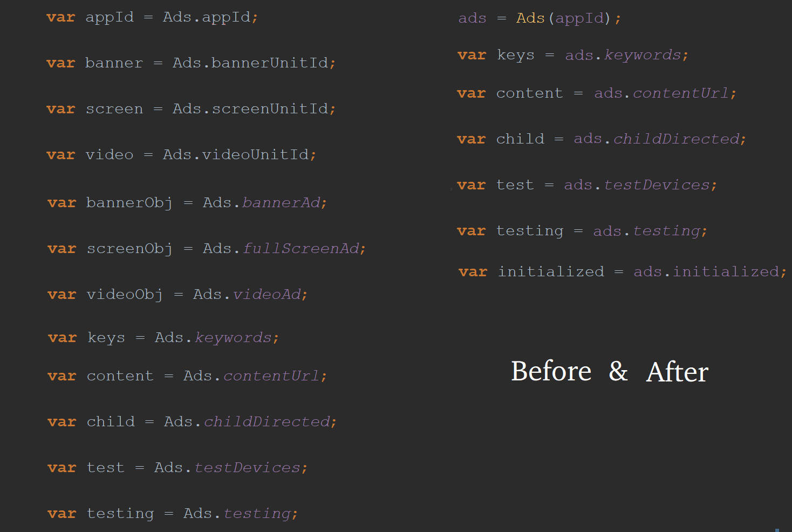Click the screenUnitId property
This screenshot has width=792, height=532.
(x=269, y=109)
